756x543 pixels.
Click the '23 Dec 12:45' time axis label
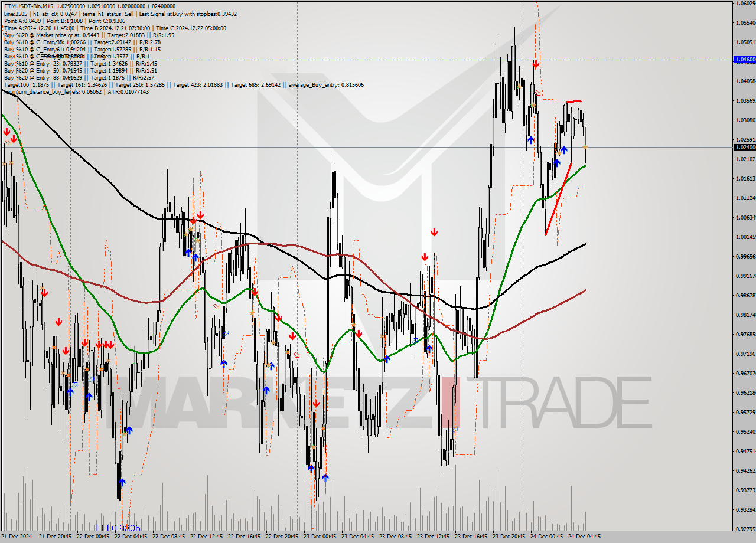433,537
